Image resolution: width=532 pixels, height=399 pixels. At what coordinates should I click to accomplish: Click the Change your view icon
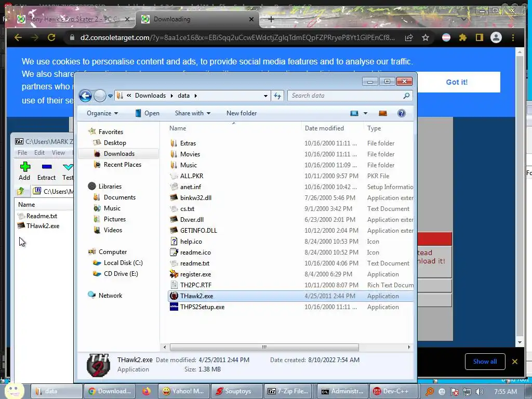click(354, 113)
